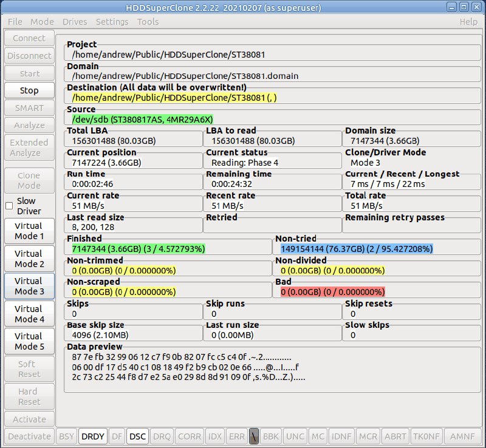Click the Activate button
This screenshot has width=486, height=448.
(29, 419)
